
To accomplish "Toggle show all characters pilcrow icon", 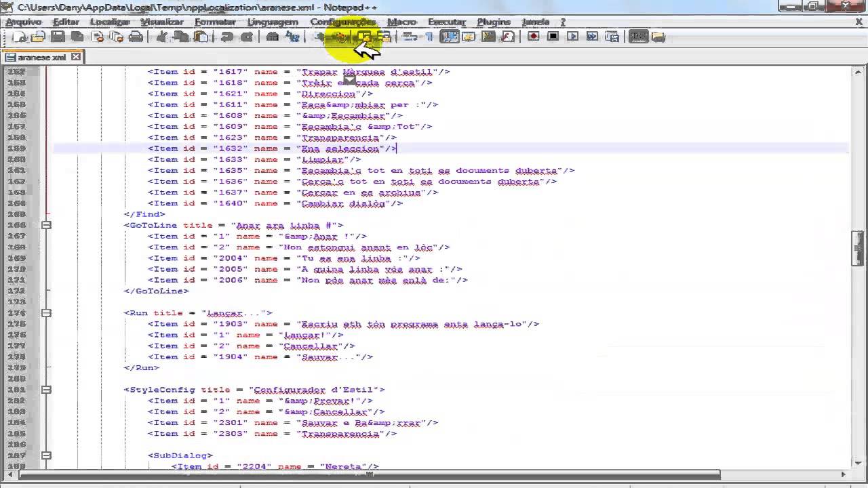I will click(429, 37).
